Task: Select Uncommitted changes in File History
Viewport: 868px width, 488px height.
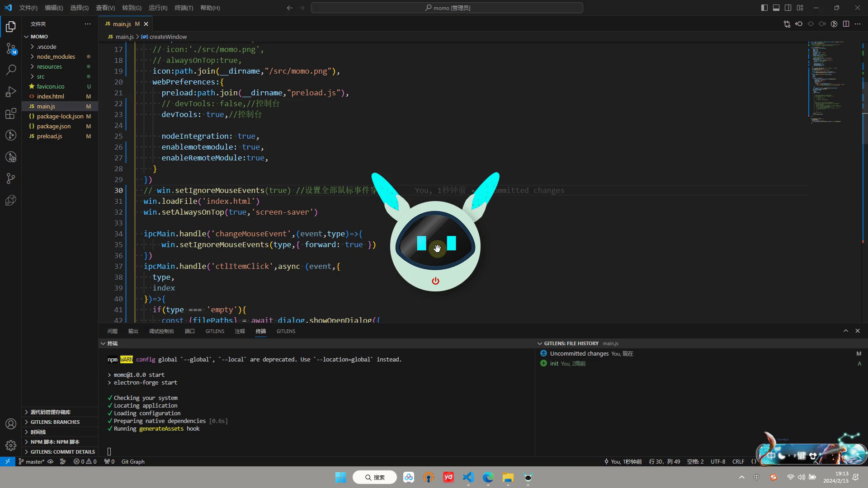Action: pyautogui.click(x=701, y=353)
